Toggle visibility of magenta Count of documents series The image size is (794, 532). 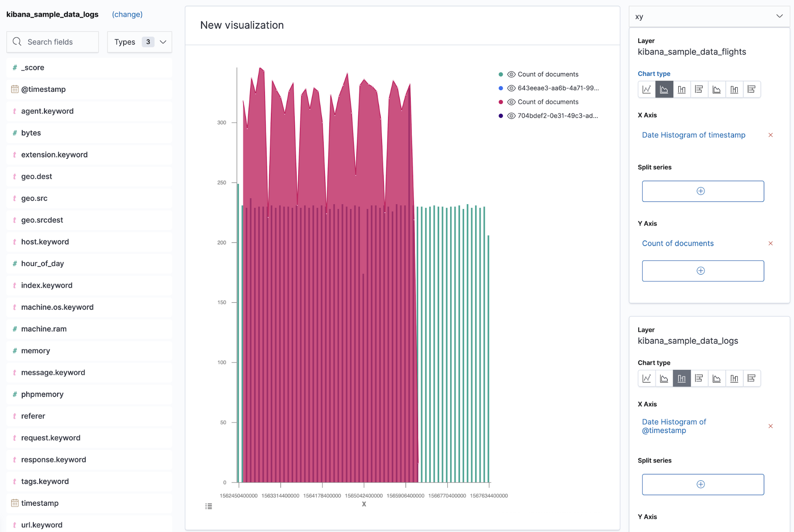point(512,102)
